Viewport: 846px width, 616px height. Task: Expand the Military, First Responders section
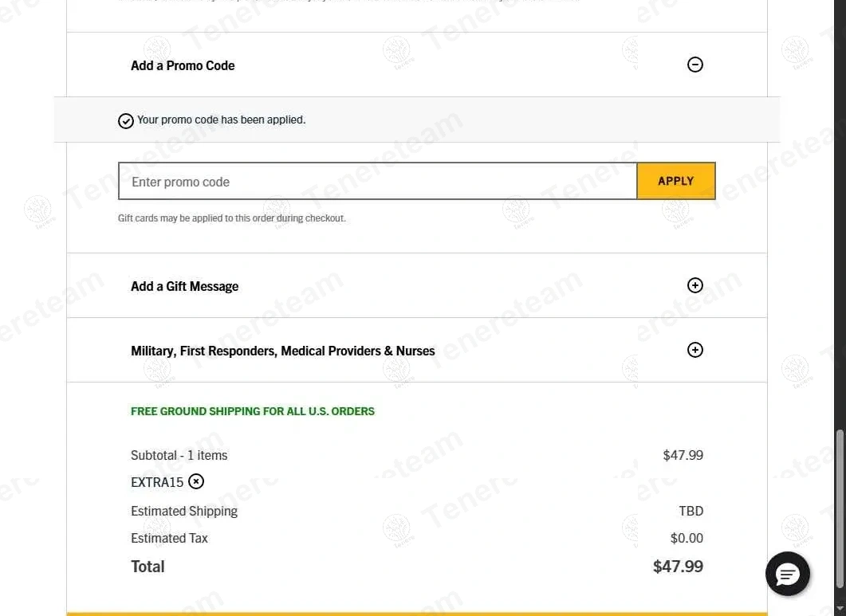pyautogui.click(x=695, y=350)
